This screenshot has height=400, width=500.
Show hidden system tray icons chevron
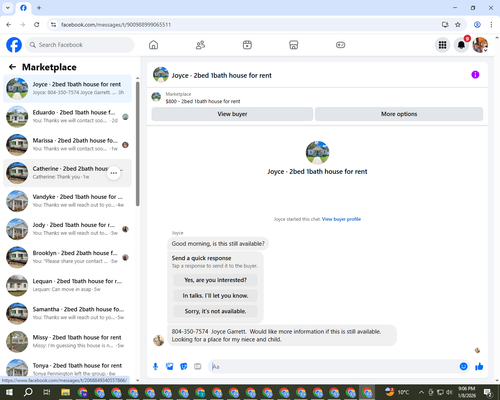tap(421, 392)
